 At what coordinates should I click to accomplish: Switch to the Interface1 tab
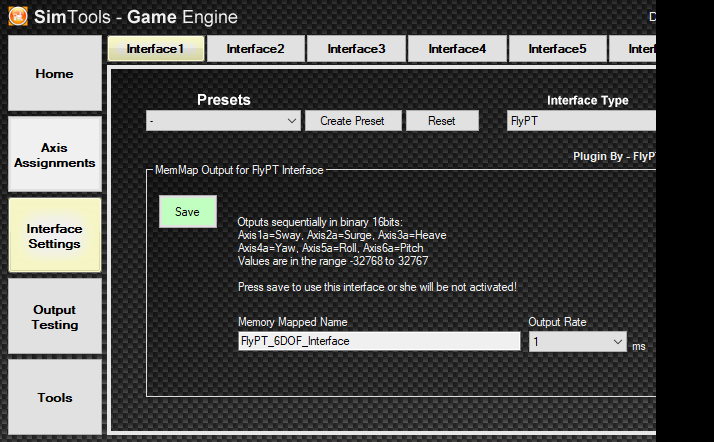pyautogui.click(x=156, y=49)
